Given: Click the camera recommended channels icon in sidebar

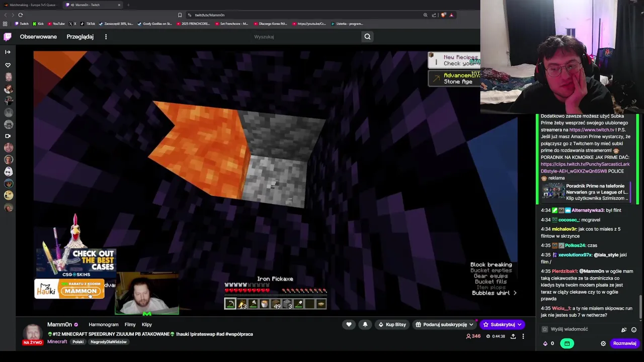Looking at the screenshot, I should pyautogui.click(x=8, y=136).
